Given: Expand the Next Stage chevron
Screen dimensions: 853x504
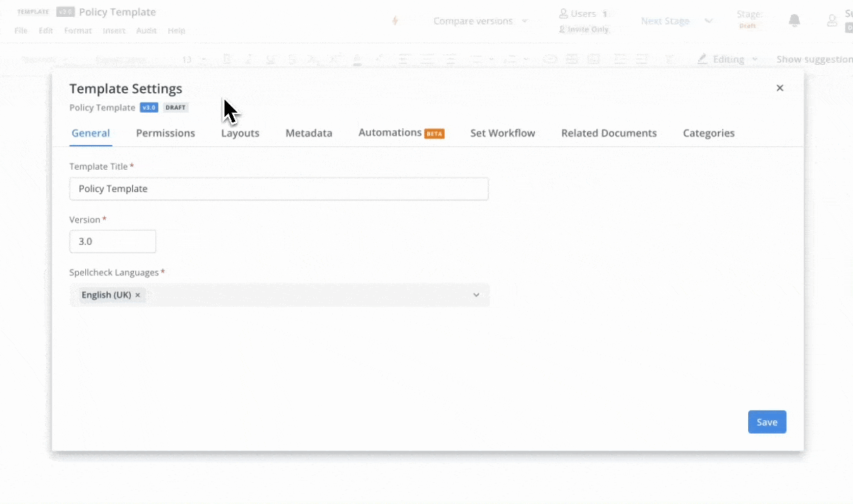Looking at the screenshot, I should point(709,21).
